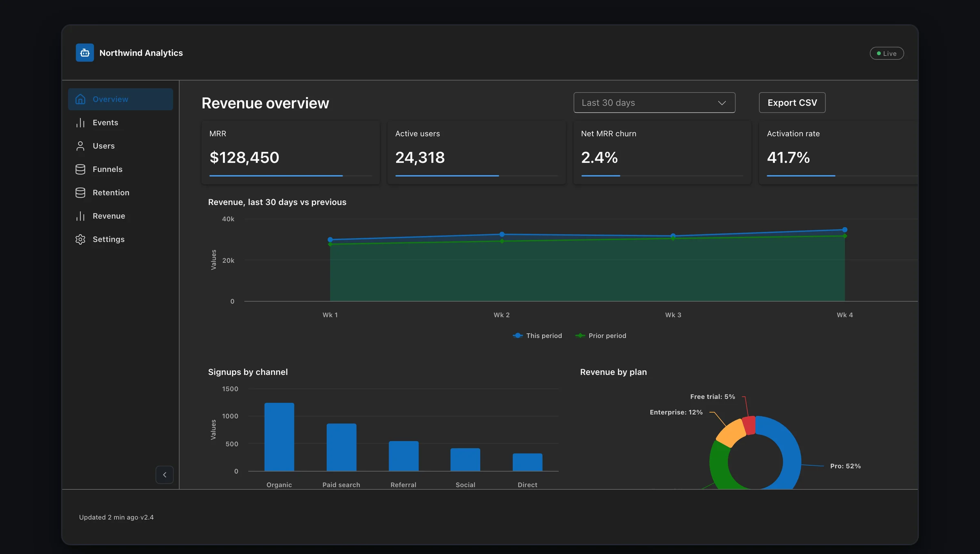Click the Free trial: 5% label

click(713, 397)
